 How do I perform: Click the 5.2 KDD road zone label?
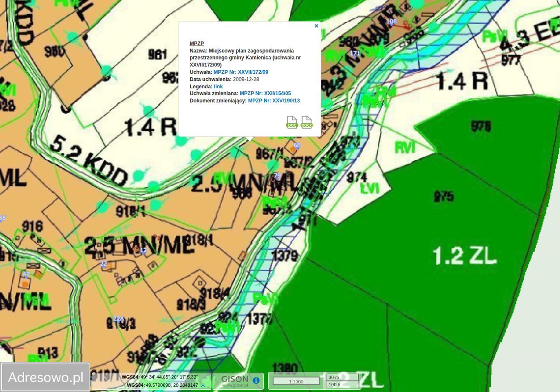pyautogui.click(x=89, y=161)
